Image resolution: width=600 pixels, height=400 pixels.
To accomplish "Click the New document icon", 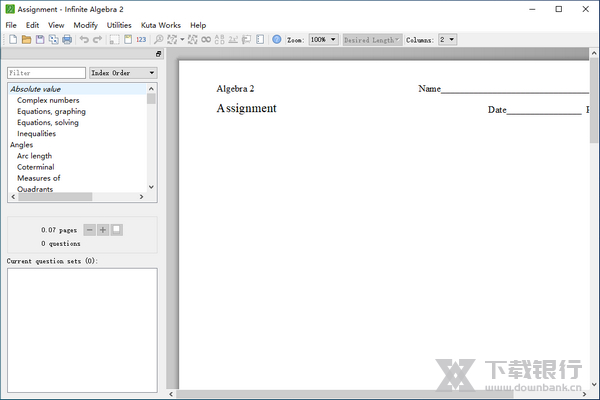I will coord(12,40).
